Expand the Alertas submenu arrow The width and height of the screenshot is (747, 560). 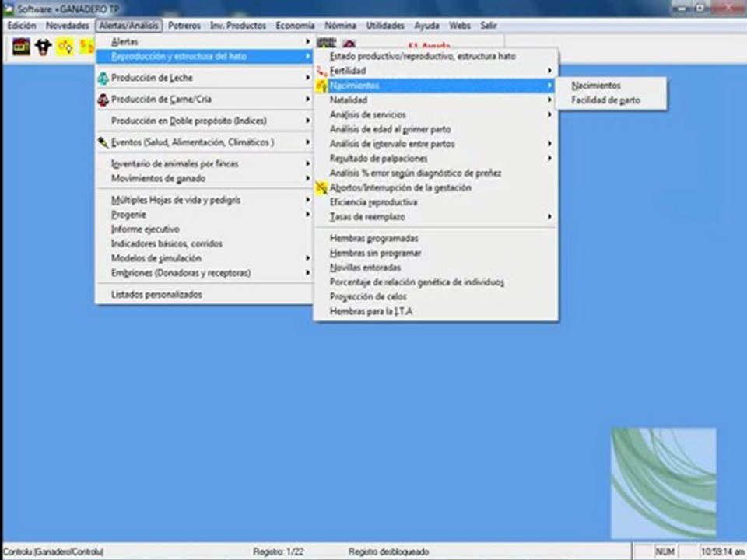click(x=307, y=42)
